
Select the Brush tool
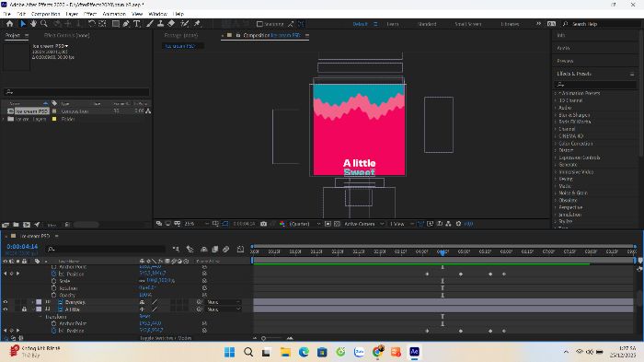(x=150, y=24)
